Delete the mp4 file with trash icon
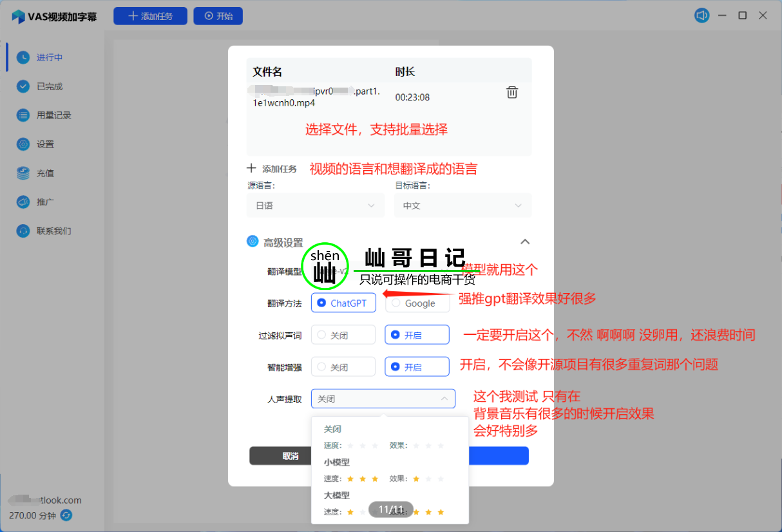 pos(512,92)
